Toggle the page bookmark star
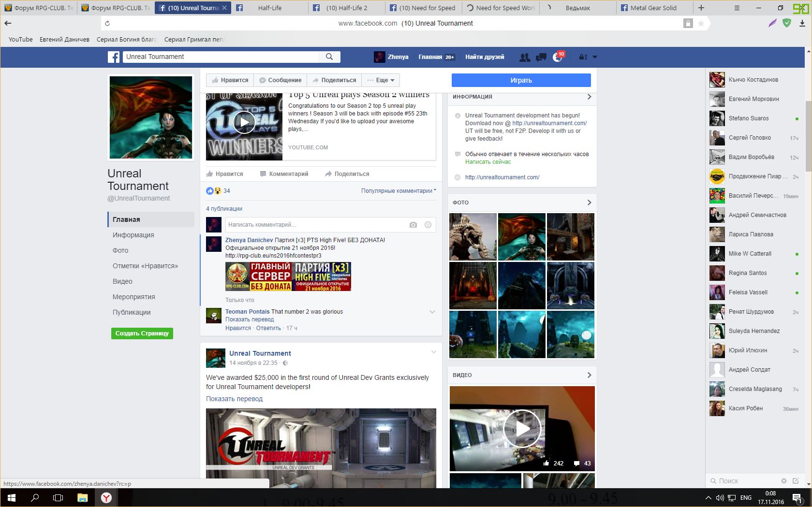The image size is (812, 507). [701, 23]
